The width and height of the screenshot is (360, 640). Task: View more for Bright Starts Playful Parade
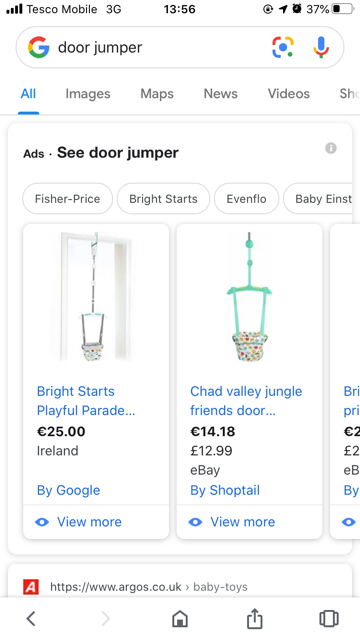79,522
